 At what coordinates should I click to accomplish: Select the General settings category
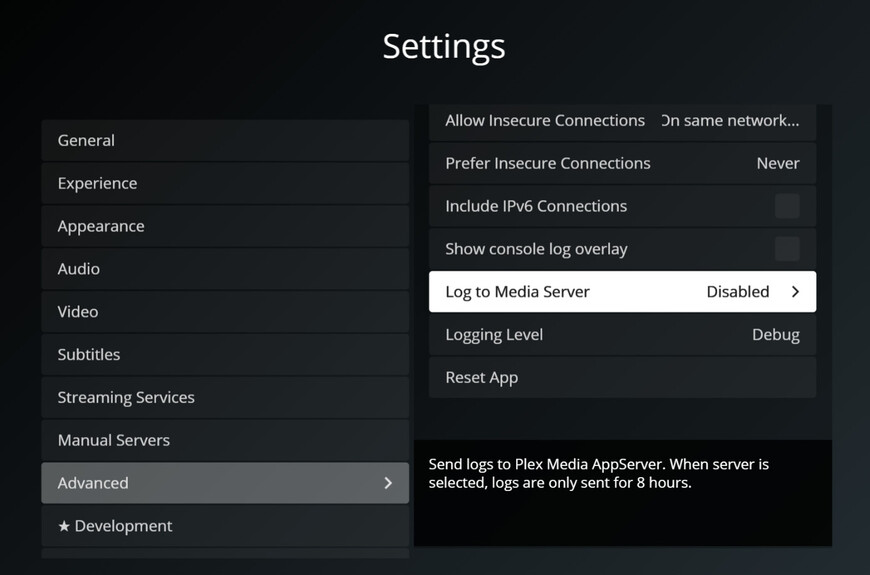pos(225,141)
